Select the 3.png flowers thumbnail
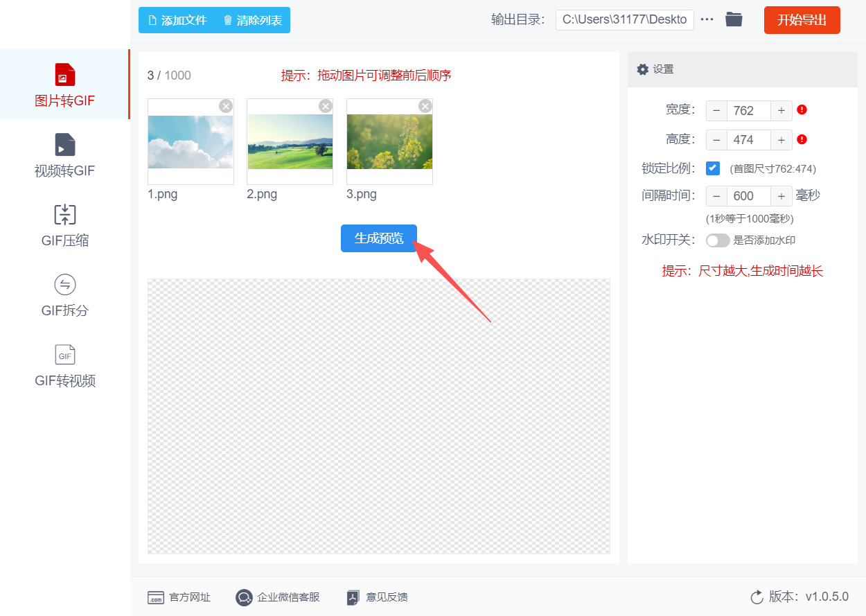 point(389,141)
